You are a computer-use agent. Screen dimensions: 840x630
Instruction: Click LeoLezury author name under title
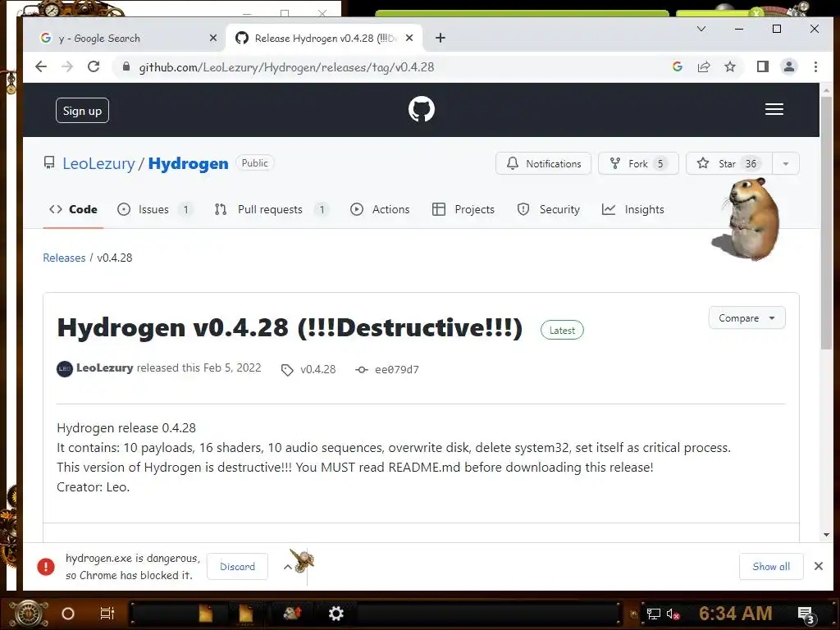tap(104, 368)
